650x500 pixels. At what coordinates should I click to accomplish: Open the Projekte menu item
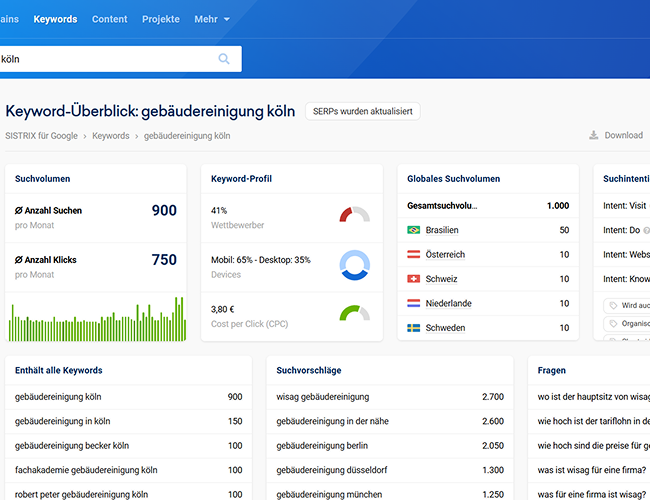click(161, 19)
